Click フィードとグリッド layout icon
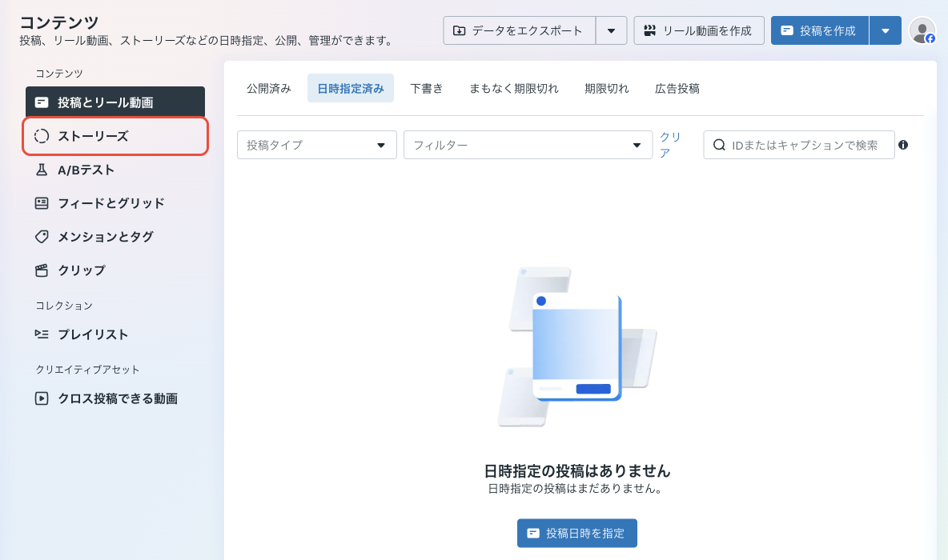 click(x=42, y=203)
